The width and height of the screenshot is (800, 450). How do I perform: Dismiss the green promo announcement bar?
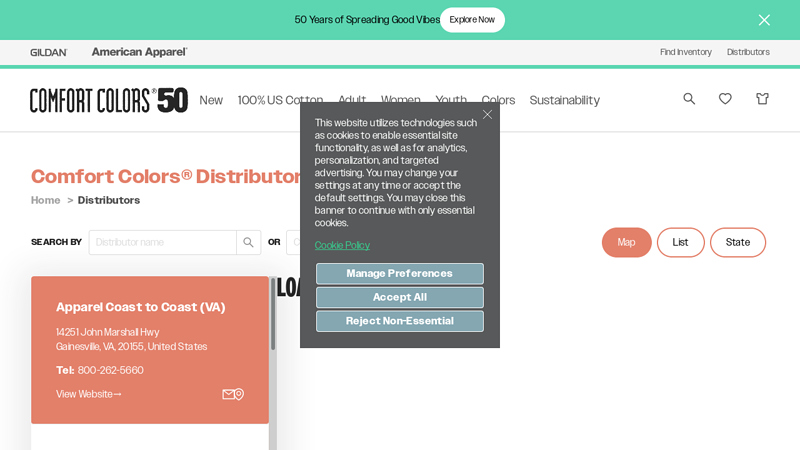764,20
